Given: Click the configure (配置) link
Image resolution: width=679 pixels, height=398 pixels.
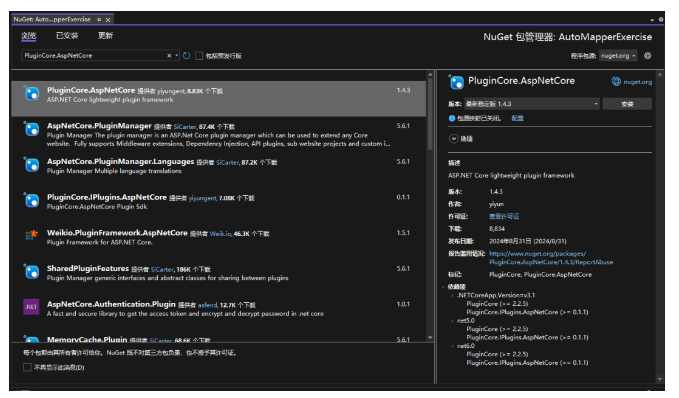Looking at the screenshot, I should pos(517,118).
